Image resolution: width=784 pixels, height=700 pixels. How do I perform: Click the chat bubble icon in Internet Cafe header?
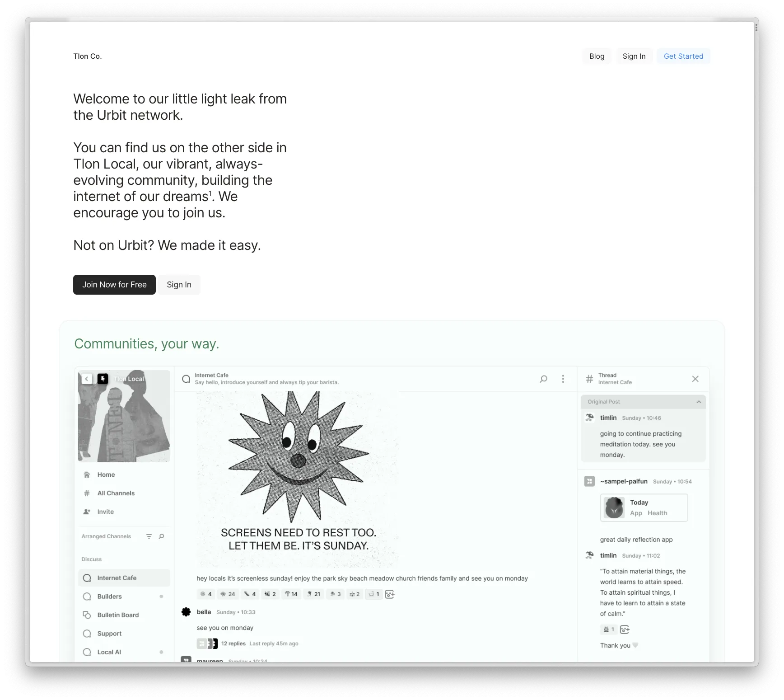click(186, 379)
